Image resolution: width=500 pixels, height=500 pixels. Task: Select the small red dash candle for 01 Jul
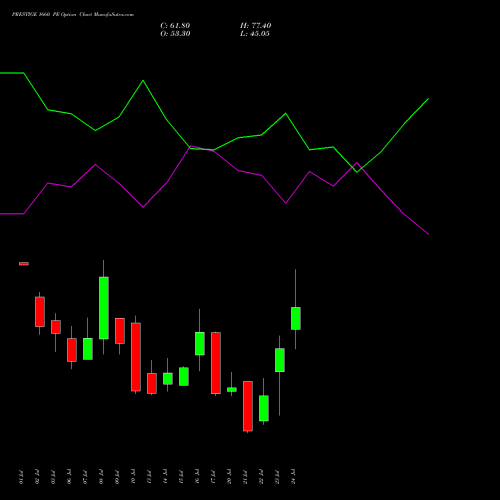click(x=24, y=264)
